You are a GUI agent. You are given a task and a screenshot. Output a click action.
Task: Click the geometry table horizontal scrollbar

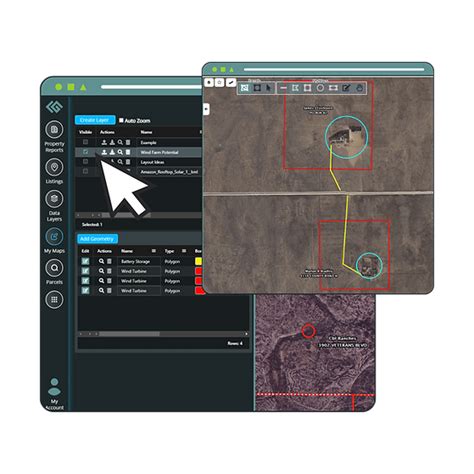pos(129,334)
